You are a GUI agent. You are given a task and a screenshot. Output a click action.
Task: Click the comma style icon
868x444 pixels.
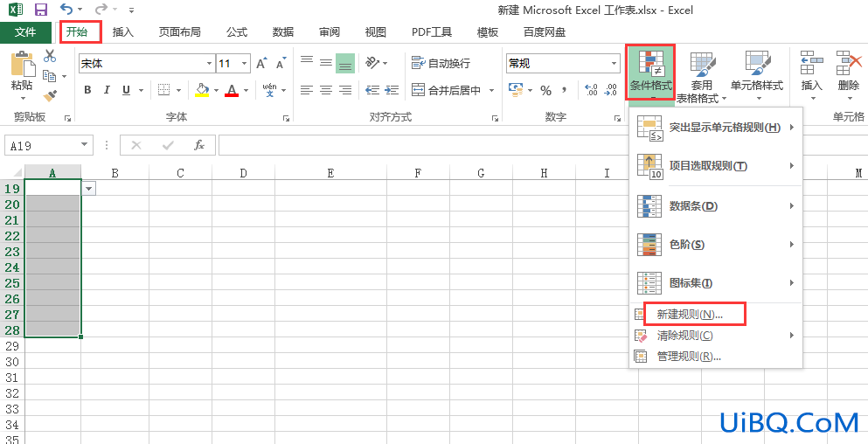point(565,90)
